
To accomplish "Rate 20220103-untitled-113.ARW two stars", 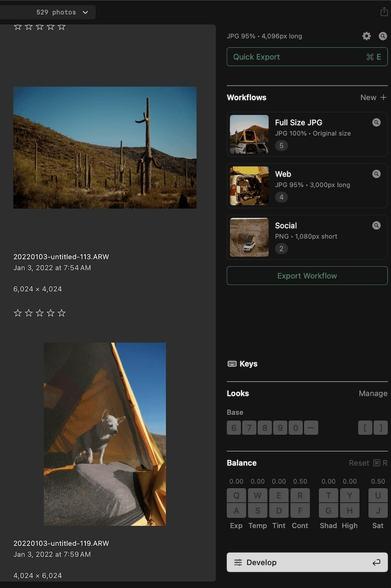I will pyautogui.click(x=28, y=313).
